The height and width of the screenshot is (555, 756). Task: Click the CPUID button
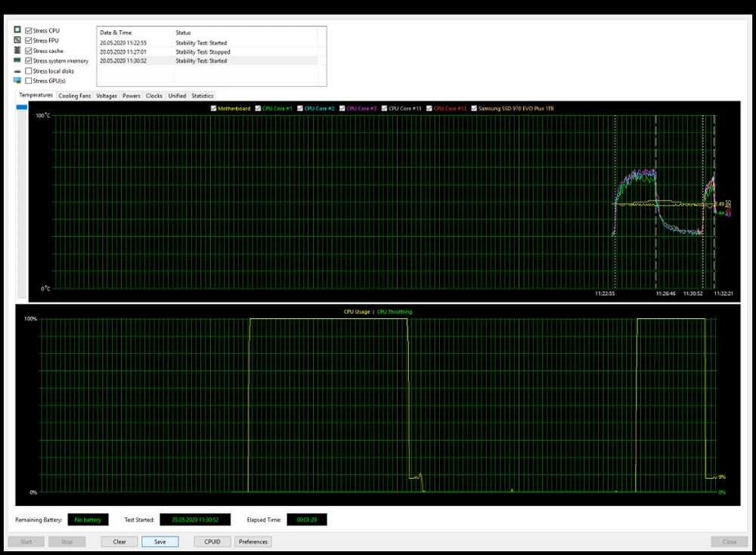[x=212, y=541]
